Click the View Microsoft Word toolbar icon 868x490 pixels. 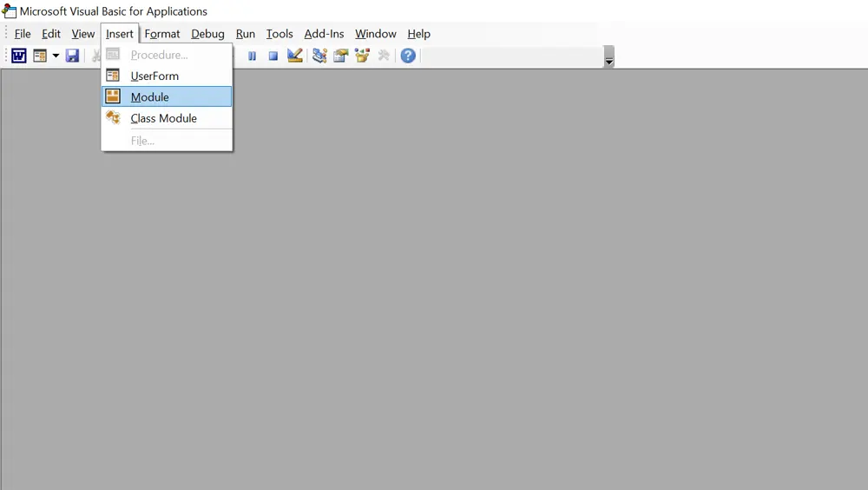19,56
